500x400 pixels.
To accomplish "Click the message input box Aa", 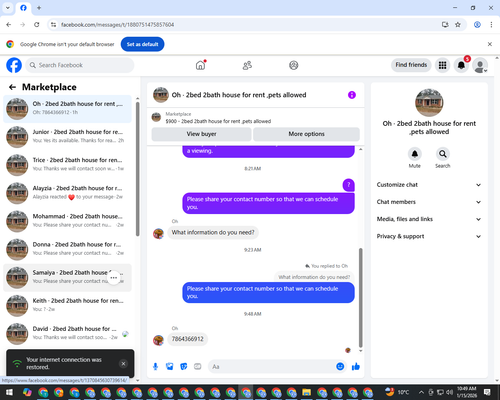I will [x=272, y=367].
